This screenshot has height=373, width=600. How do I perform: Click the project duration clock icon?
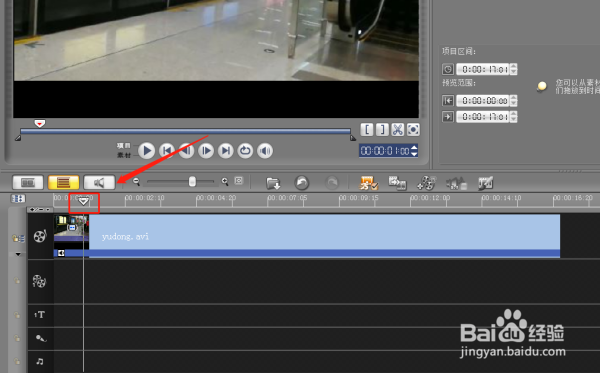click(x=448, y=69)
